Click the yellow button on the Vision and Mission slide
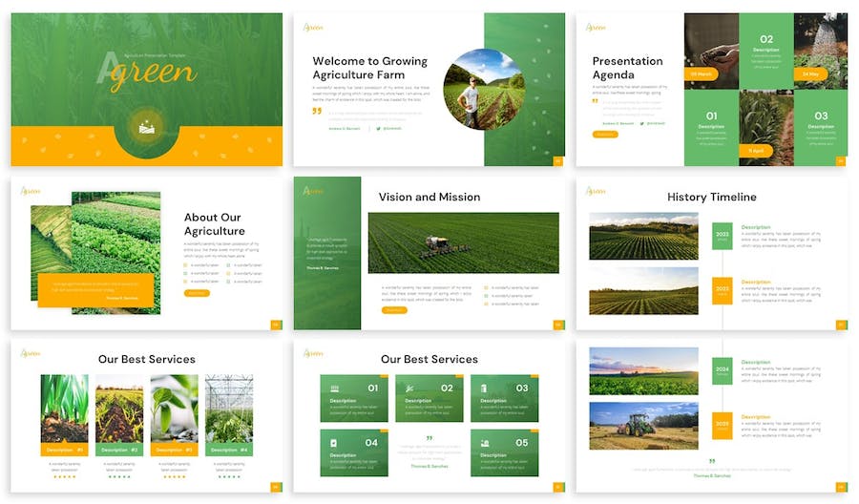The image size is (859, 504). [394, 310]
